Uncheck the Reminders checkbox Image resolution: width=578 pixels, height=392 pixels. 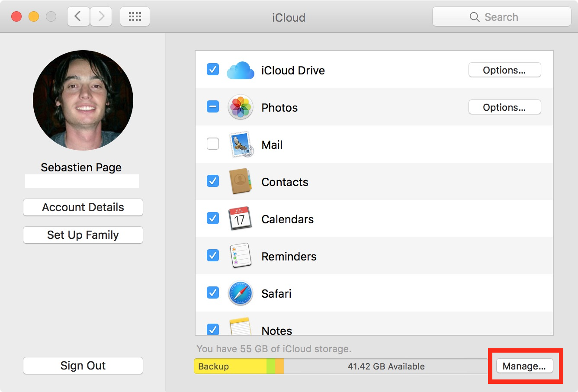[x=213, y=255]
